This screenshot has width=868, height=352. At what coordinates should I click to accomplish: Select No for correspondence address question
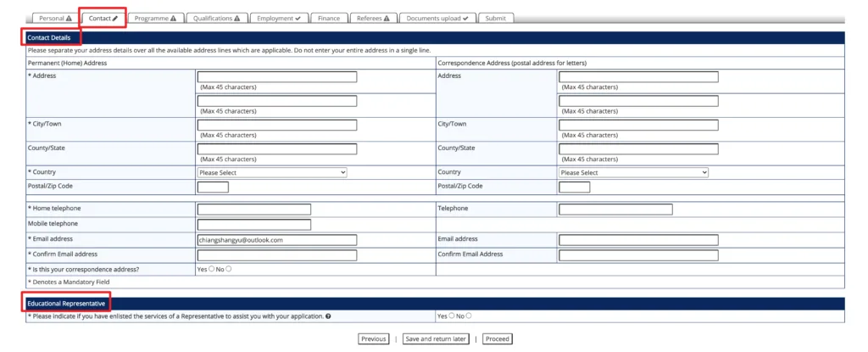[x=228, y=269]
